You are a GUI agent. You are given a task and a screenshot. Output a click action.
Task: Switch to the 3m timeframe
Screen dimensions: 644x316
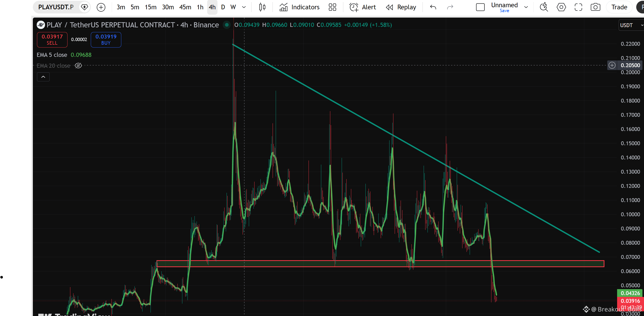[121, 7]
